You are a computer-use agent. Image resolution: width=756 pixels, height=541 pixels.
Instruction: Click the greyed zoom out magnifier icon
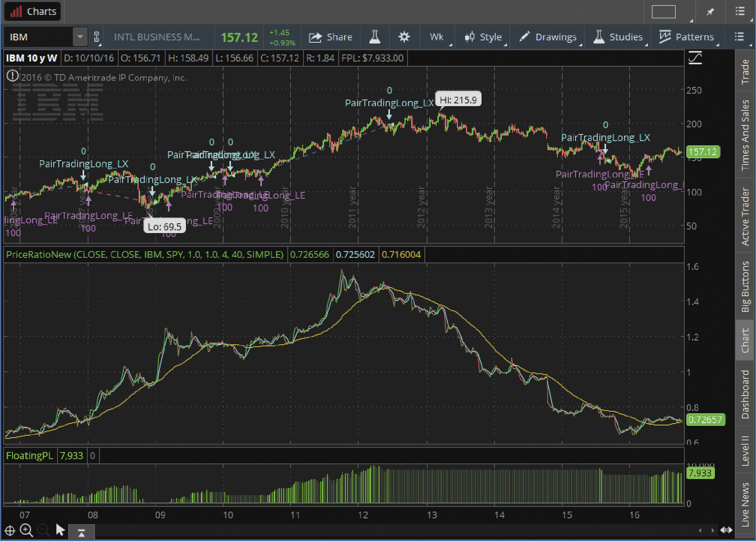(43, 530)
